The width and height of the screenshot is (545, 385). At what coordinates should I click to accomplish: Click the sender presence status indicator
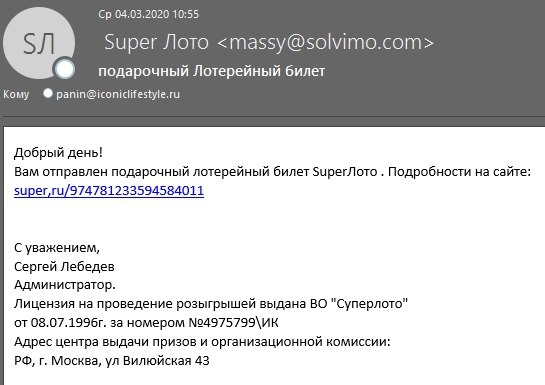64,68
